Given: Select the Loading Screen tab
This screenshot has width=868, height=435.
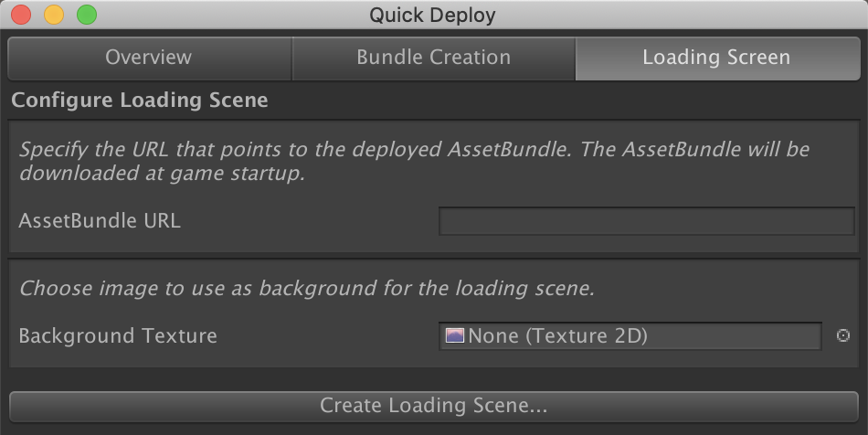Looking at the screenshot, I should pos(716,58).
